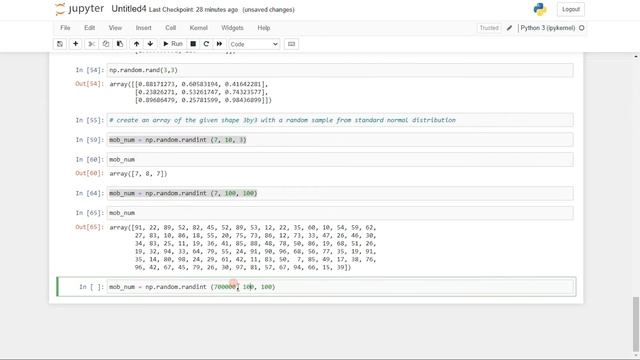This screenshot has width=640, height=360.
Task: Click the Out[65] large array output
Action: coord(243,247)
